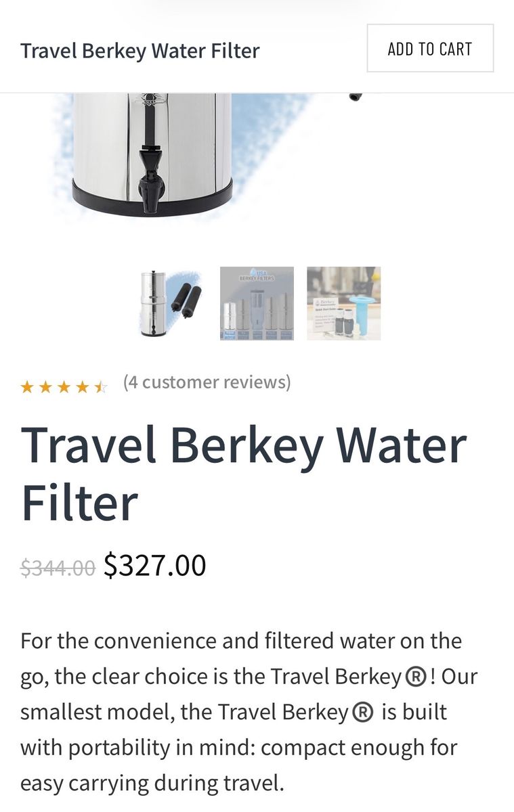Click the half-filled fifth rating star
This screenshot has height=812, width=514.
click(100, 387)
